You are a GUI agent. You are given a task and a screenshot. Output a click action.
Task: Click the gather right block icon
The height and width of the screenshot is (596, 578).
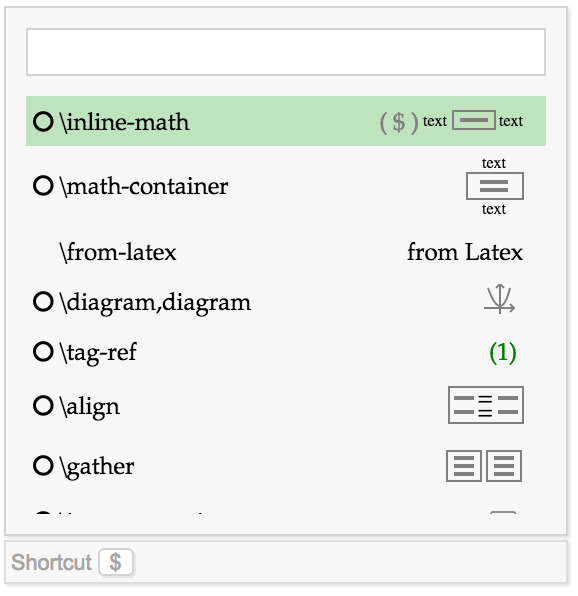(x=504, y=466)
